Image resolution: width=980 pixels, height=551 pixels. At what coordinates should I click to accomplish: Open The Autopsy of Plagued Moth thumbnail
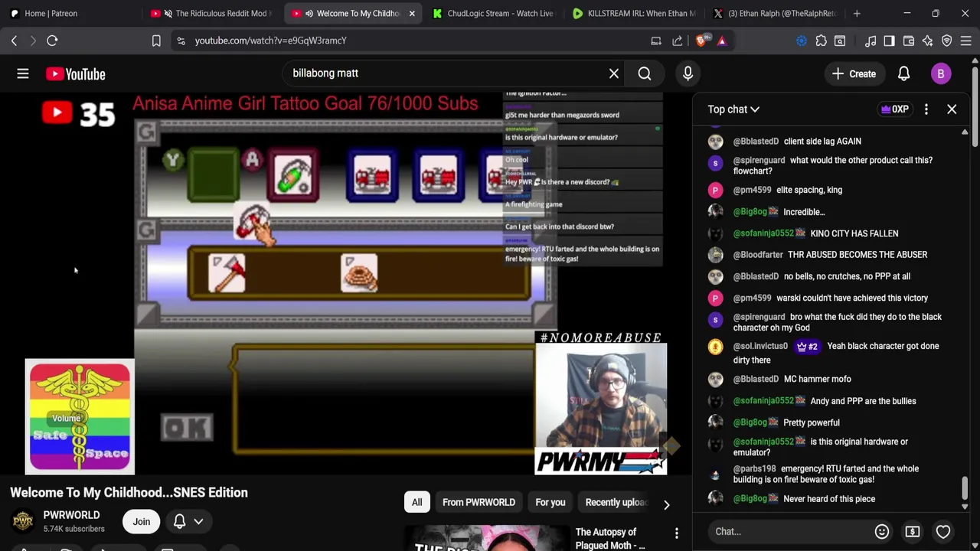[486, 538]
